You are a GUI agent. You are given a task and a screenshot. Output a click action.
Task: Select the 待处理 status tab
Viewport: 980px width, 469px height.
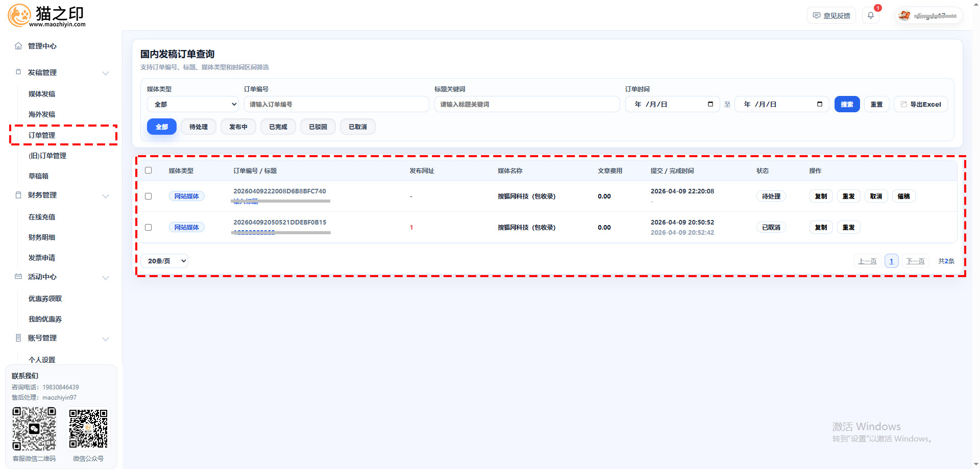[198, 127]
